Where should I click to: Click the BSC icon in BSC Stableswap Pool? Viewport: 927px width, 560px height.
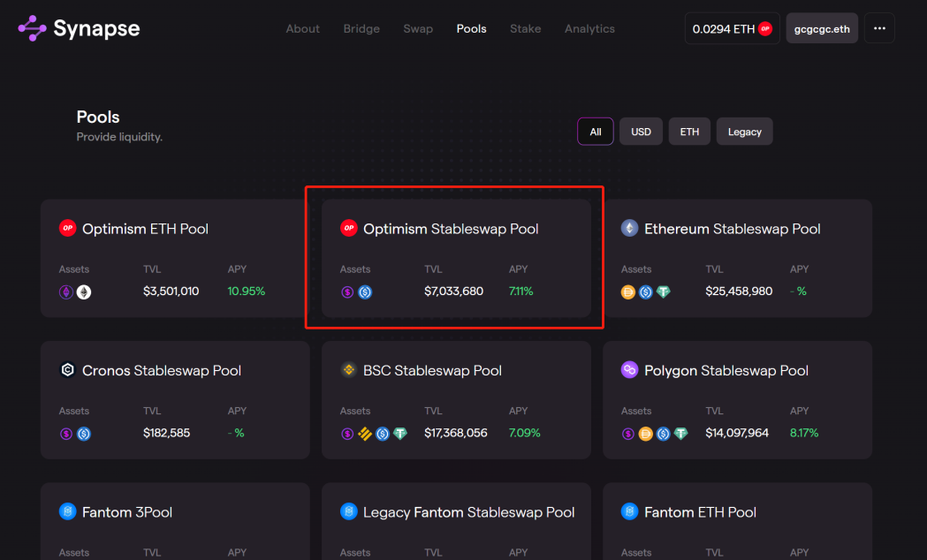pyautogui.click(x=348, y=370)
